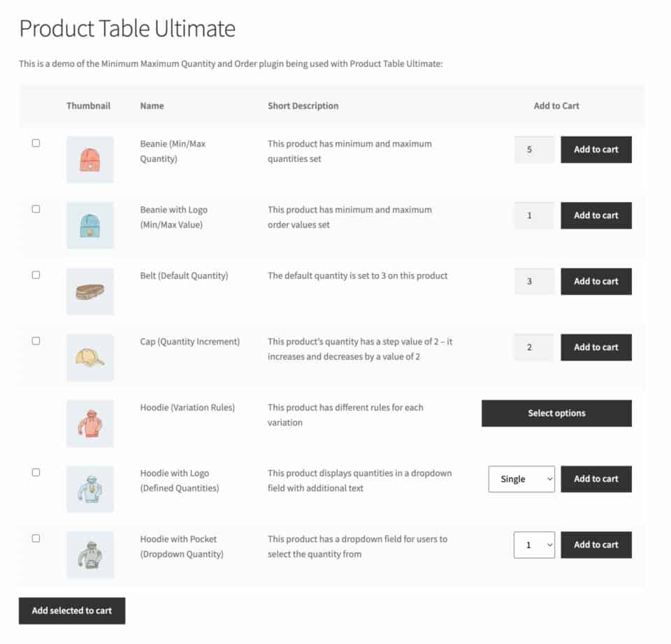Image resolution: width=671 pixels, height=644 pixels.
Task: Click the Add selected to cart button
Action: click(x=71, y=610)
